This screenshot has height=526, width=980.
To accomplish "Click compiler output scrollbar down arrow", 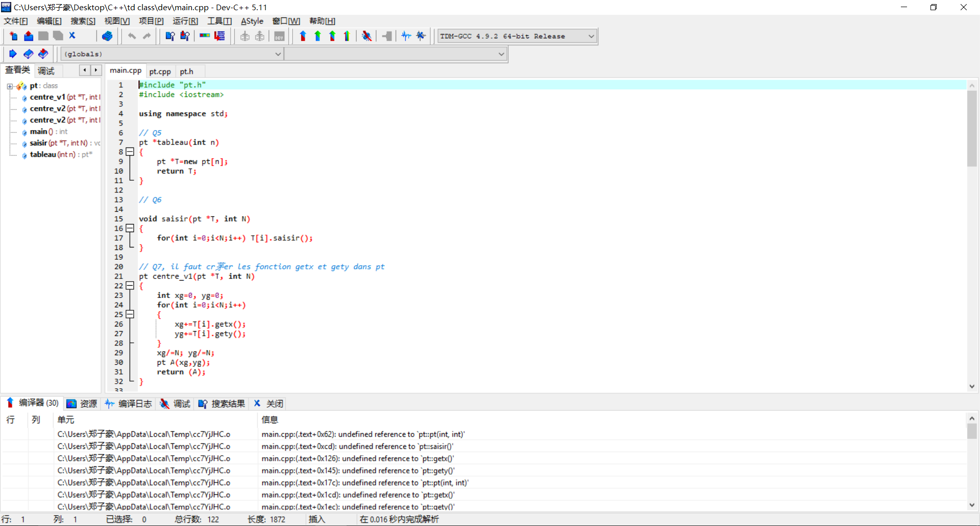I will pyautogui.click(x=972, y=505).
